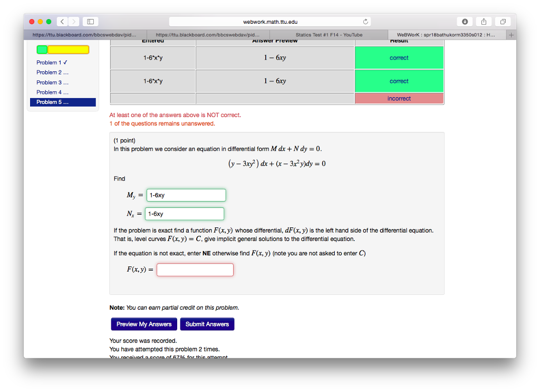Open the Downloads icon in the toolbar
Viewport: 540px width, 392px height.
tap(464, 22)
